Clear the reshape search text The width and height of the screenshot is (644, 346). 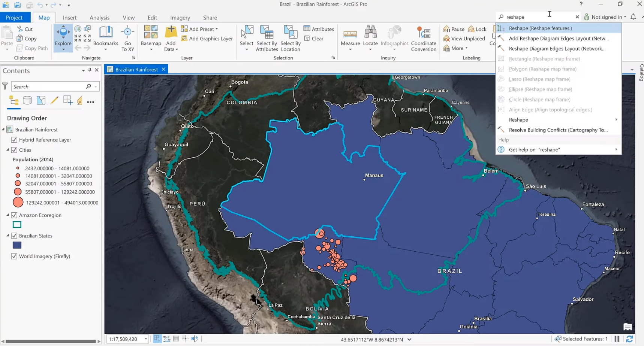point(577,17)
